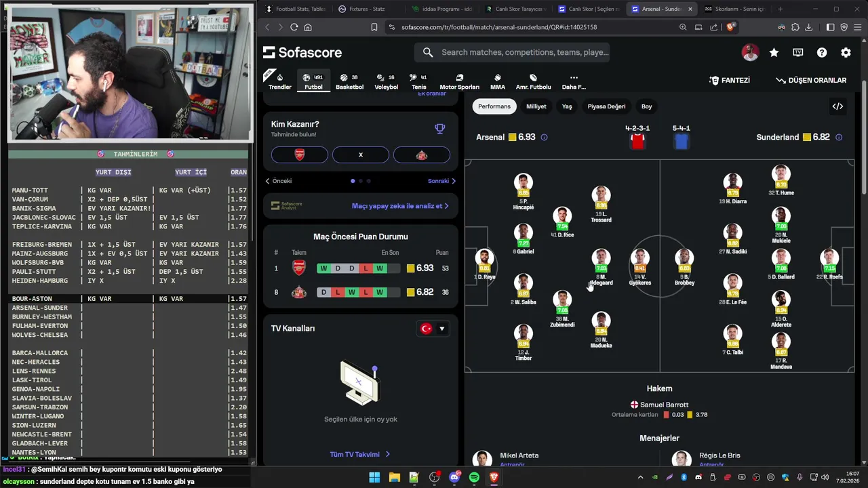This screenshot has width=868, height=488.
Task: Select Boy filter chip
Action: 647,106
